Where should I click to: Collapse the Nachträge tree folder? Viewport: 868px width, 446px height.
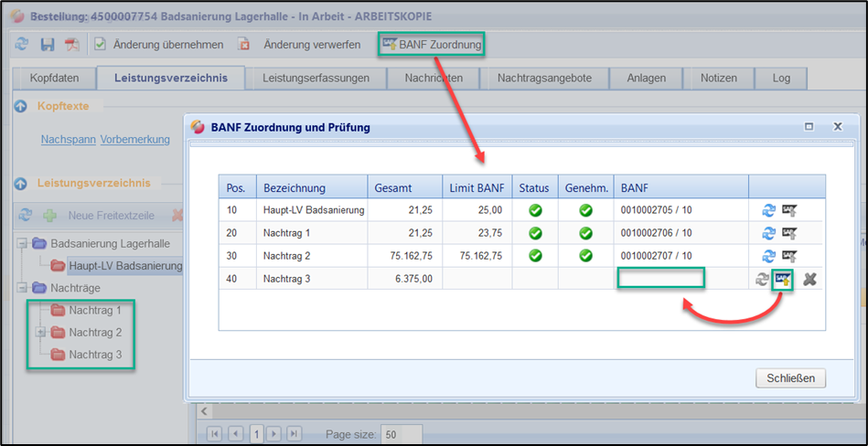[24, 288]
